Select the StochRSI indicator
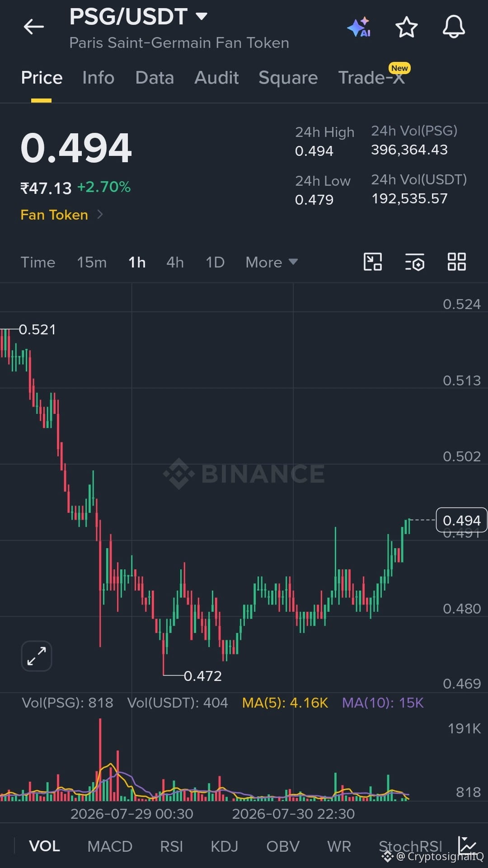This screenshot has height=868, width=488. (x=410, y=846)
